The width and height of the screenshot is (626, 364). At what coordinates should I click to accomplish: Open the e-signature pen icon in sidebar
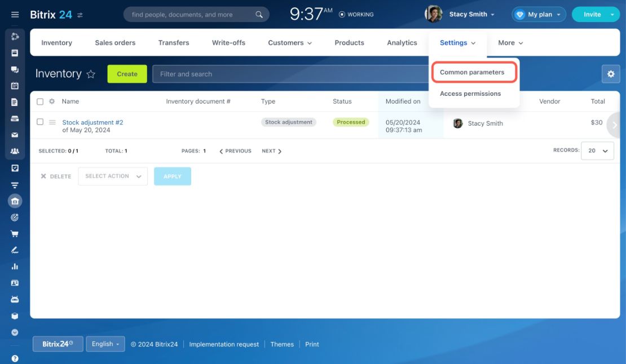click(15, 250)
